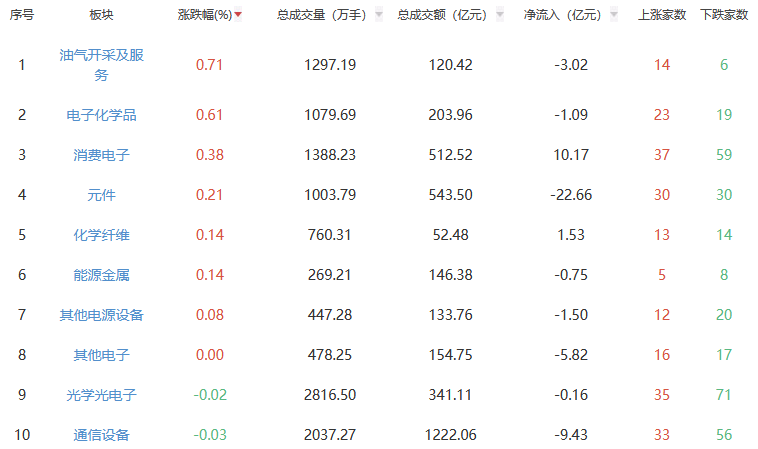The width and height of the screenshot is (758, 449).
Task: Click the 1222.06 turnover value for 通信设备
Action: click(448, 435)
